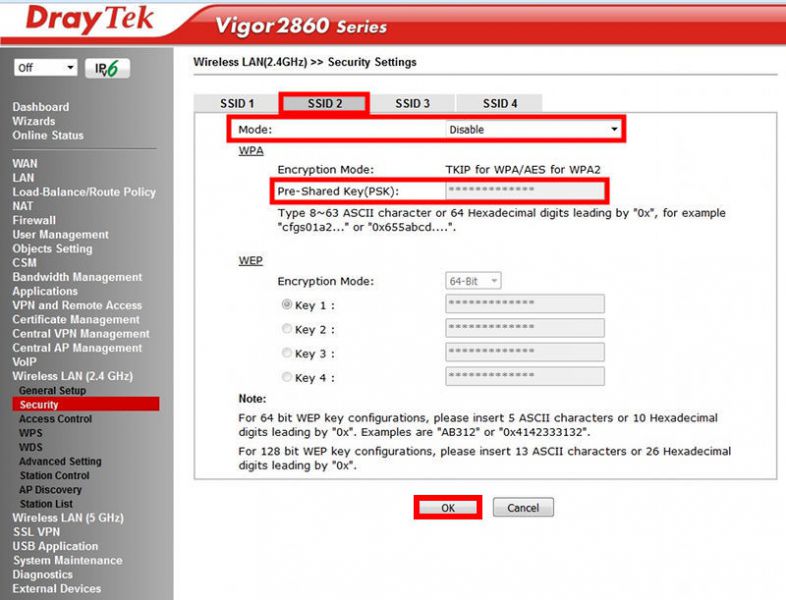Open Objects Setting menu
This screenshot has width=786, height=600.
pyautogui.click(x=52, y=249)
